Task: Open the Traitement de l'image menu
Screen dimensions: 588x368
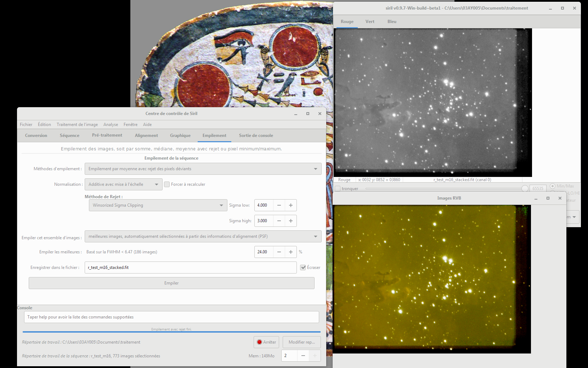Action: pyautogui.click(x=77, y=125)
